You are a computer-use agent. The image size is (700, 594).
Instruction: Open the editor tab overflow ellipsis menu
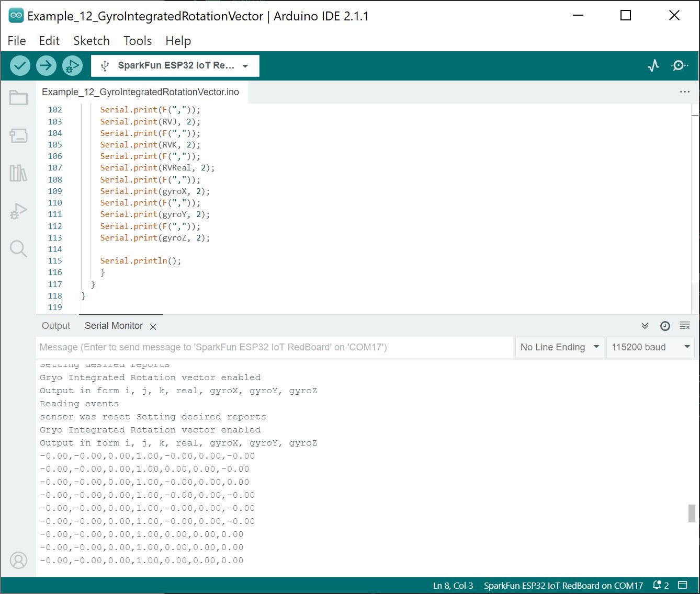click(x=685, y=92)
